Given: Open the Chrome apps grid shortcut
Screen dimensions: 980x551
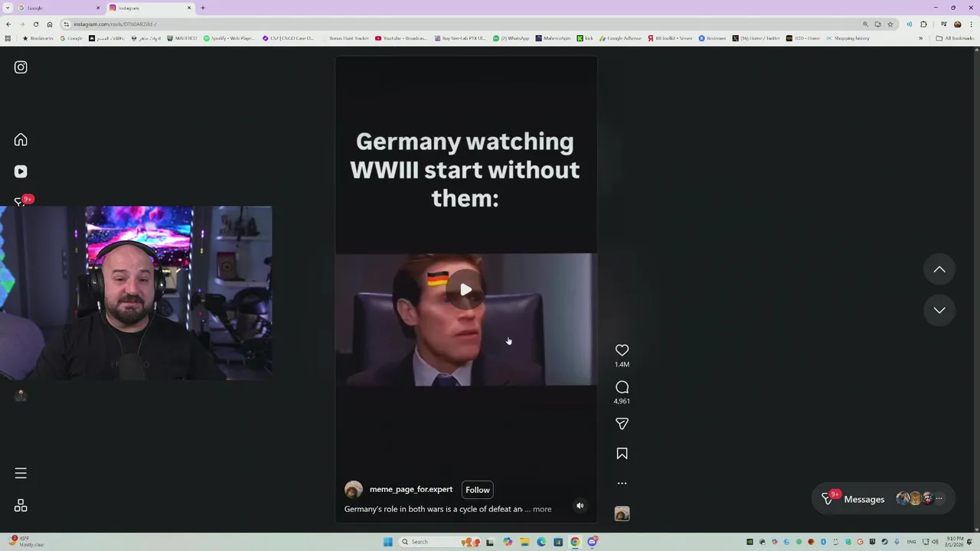Looking at the screenshot, I should tap(8, 38).
